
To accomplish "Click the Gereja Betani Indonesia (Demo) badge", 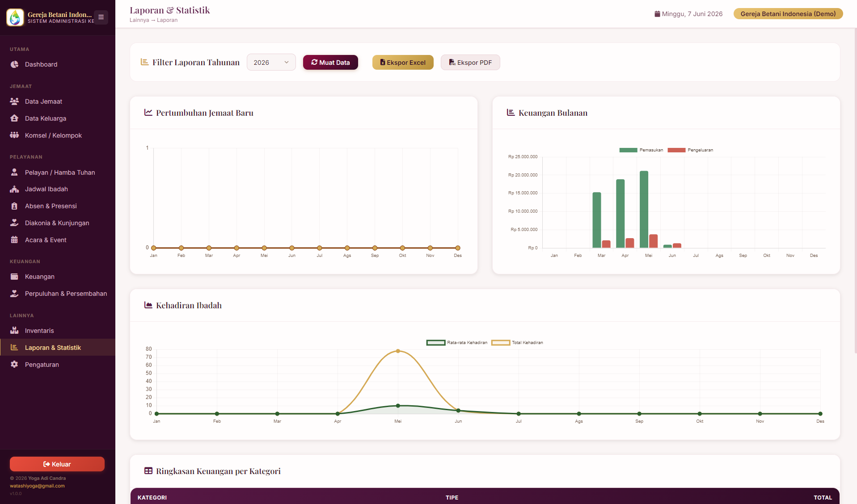I will 788,14.
